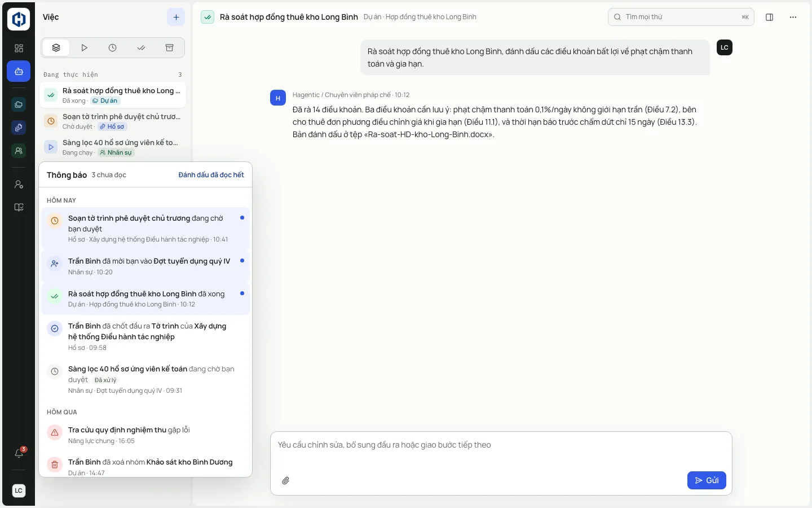812x508 pixels.
Task: Open the three-dot more options menu
Action: 793,17
